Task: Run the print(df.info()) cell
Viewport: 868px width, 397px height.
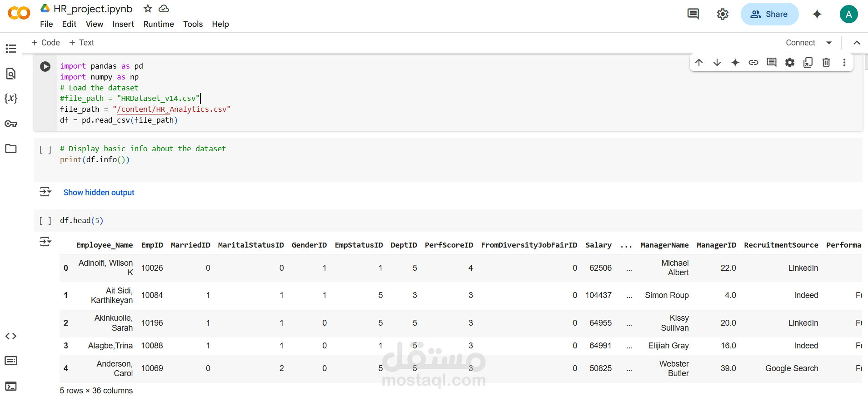Action: (x=45, y=149)
